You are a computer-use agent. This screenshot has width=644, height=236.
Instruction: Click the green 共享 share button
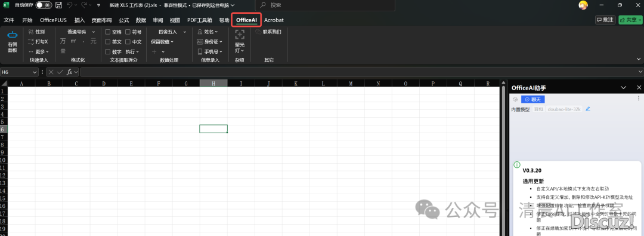tap(630, 20)
